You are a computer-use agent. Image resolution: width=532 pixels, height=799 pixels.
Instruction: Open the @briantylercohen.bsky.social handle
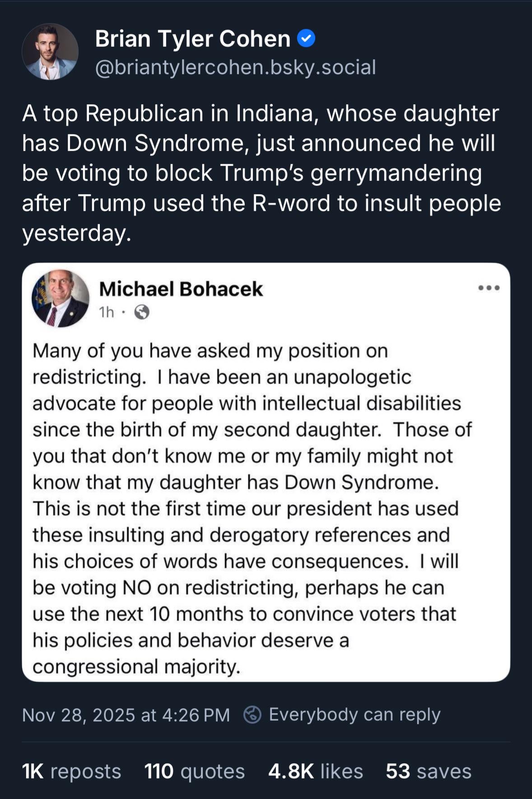coord(235,67)
